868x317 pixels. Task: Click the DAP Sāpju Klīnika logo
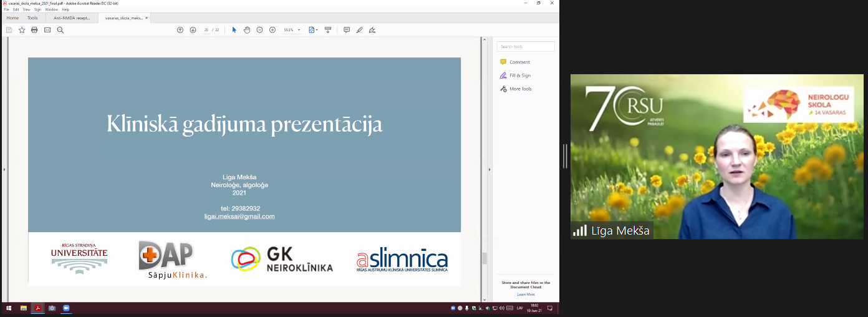click(173, 259)
